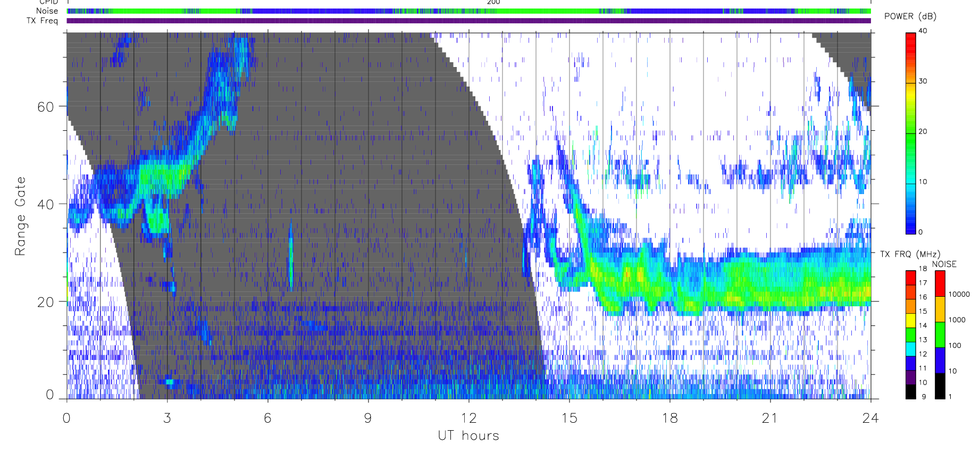Select the 0 tick on POWER scale

[920, 232]
